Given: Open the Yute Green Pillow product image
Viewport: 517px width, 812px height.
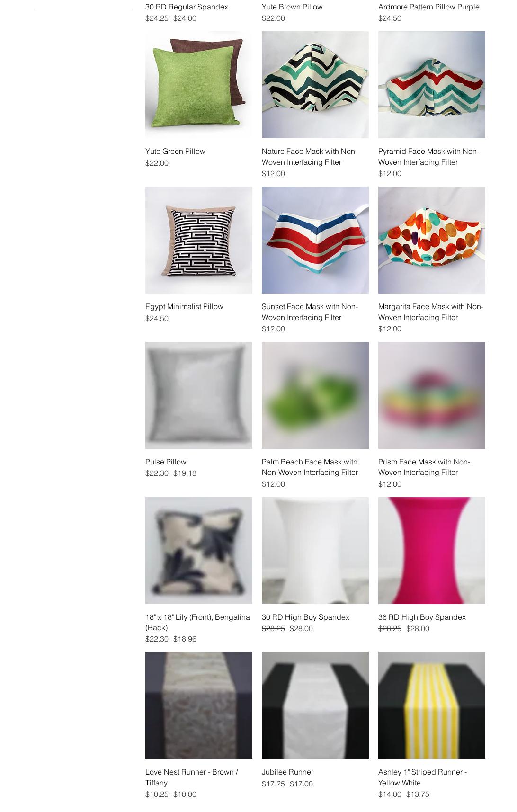Looking at the screenshot, I should coord(198,85).
